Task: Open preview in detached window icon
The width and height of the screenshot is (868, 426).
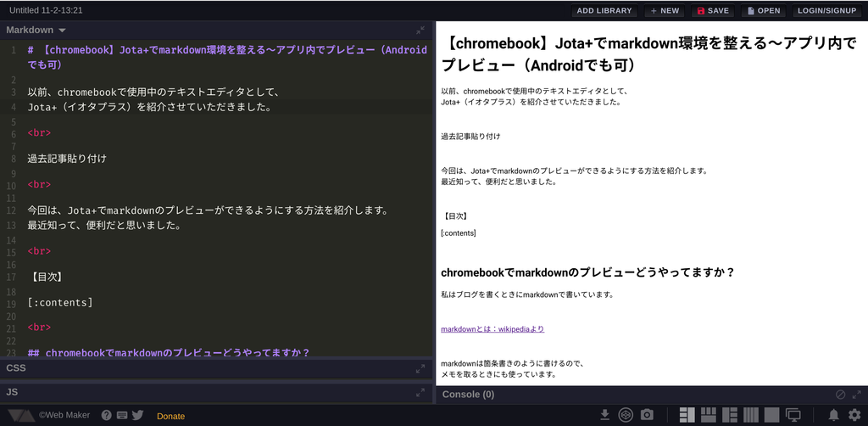Action: pos(793,414)
